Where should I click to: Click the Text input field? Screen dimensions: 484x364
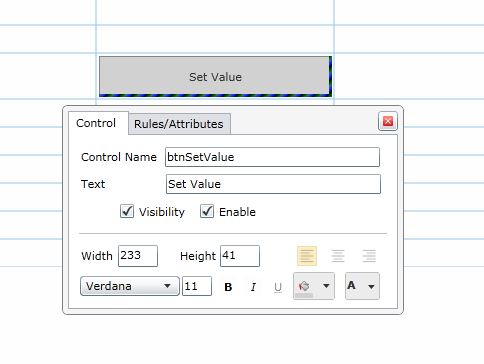coord(273,184)
